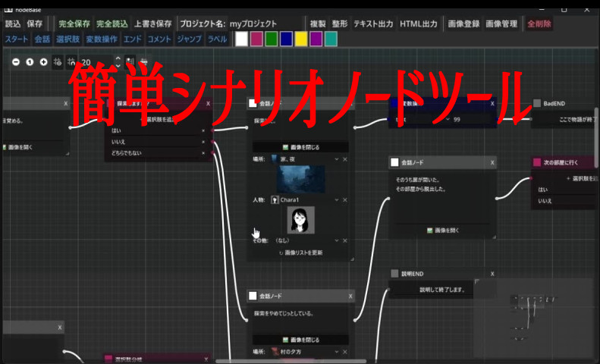
Task: Add a 会話 node
Action: (x=42, y=39)
